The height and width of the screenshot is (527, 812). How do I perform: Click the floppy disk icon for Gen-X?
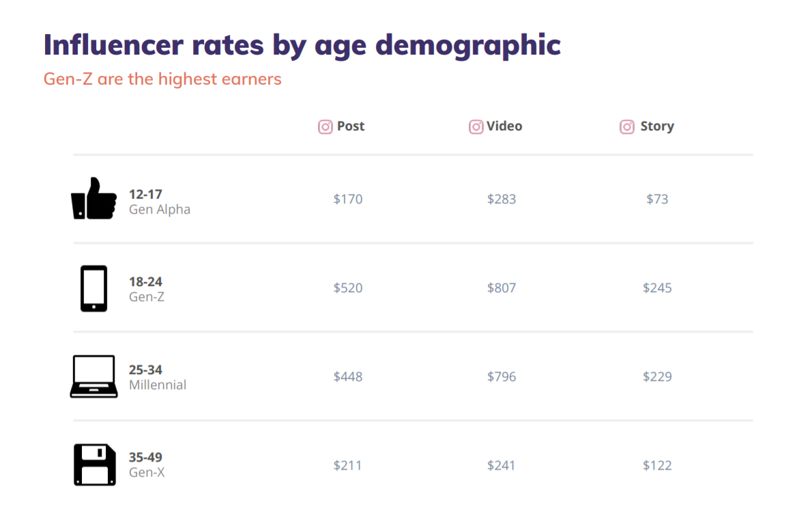(94, 465)
